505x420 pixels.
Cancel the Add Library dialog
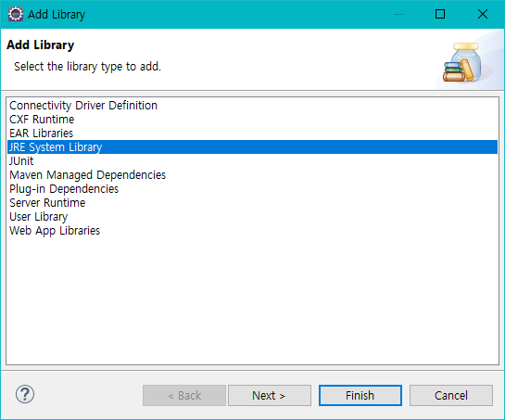pos(451,395)
